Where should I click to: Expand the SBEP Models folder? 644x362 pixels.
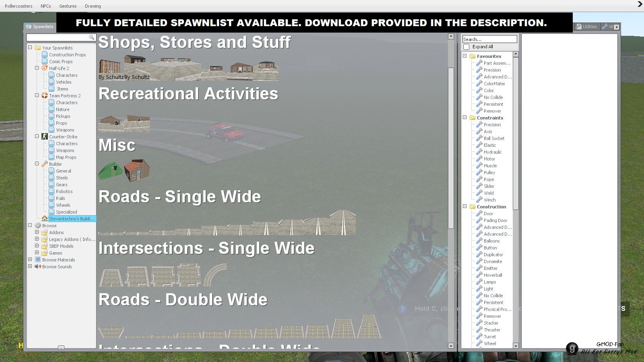pos(37,246)
